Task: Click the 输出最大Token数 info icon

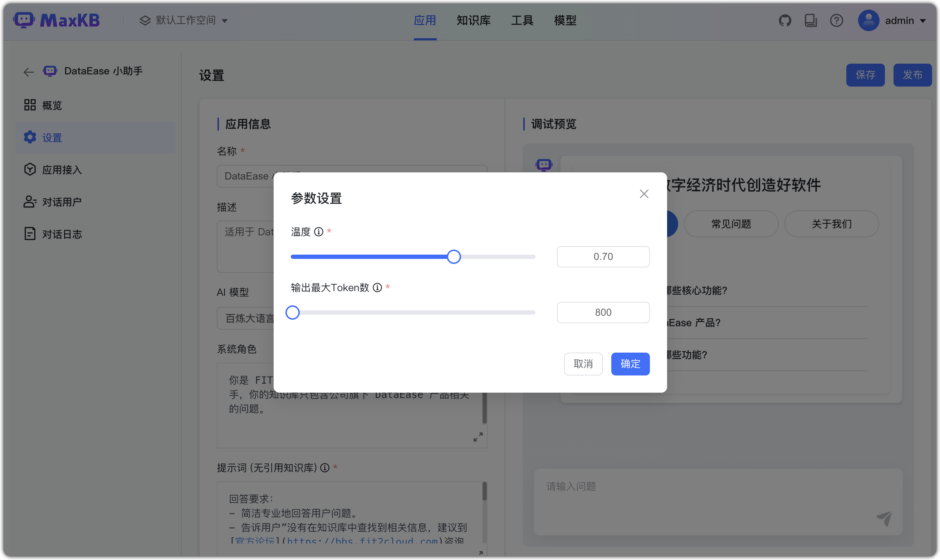Action: coord(377,288)
